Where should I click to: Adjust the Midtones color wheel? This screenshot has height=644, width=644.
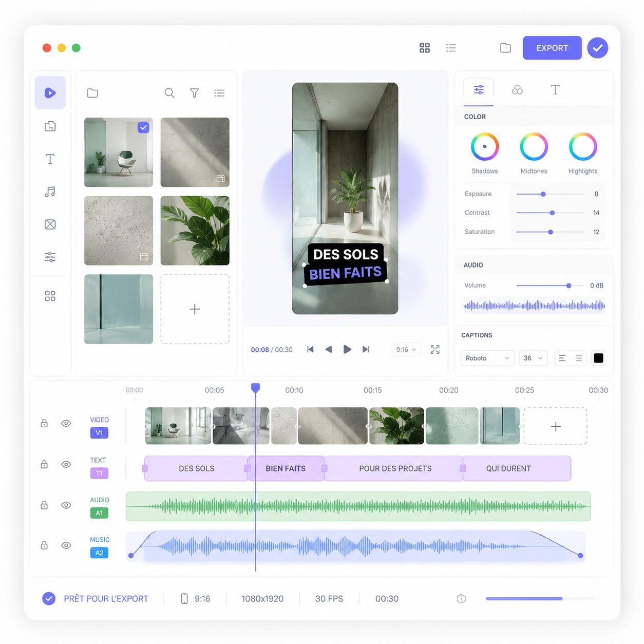(534, 146)
